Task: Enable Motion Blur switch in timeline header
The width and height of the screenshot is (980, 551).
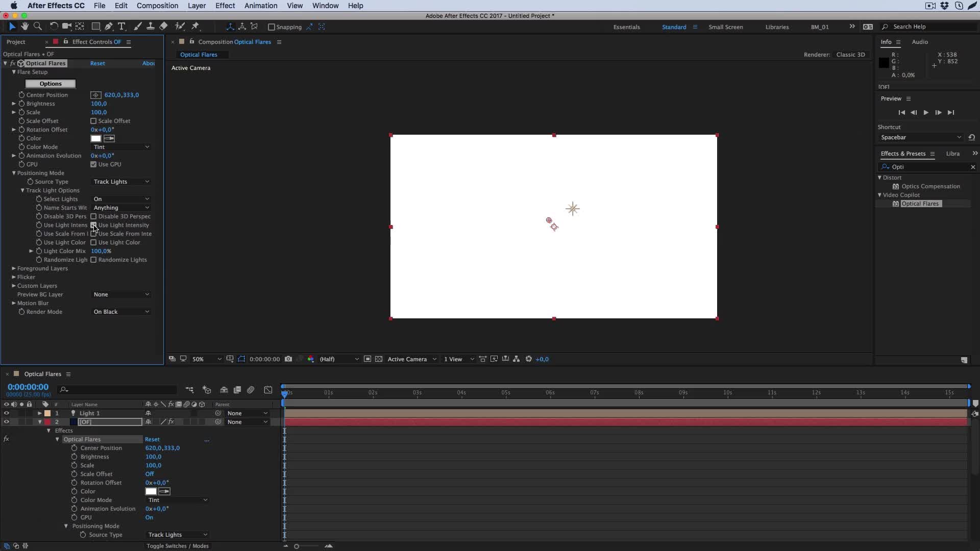Action: point(251,390)
